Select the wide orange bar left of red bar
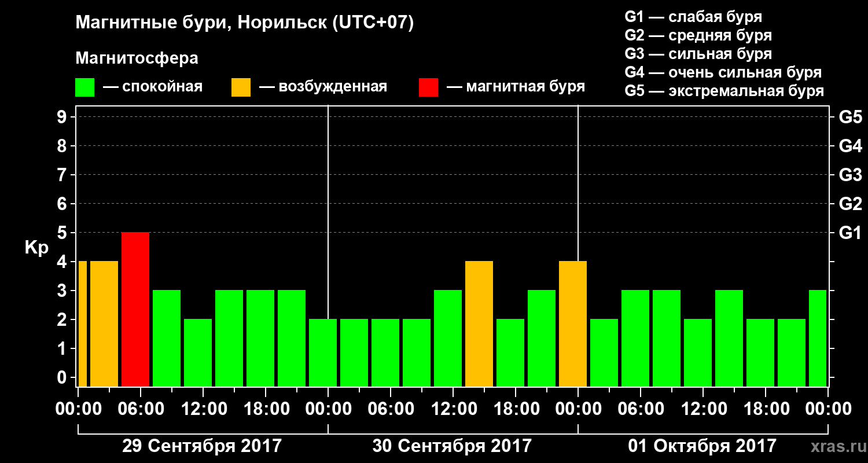The width and height of the screenshot is (868, 463). [104, 324]
